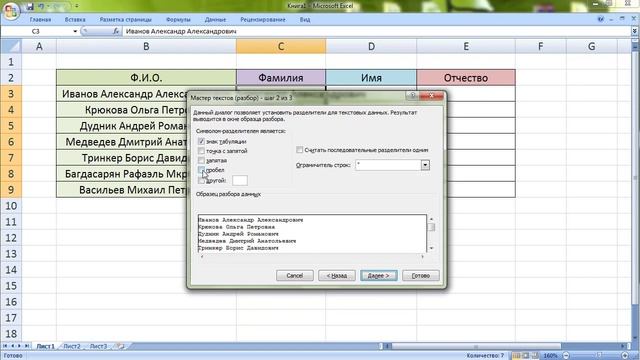Open Quick Access Toolbar customize arrow
Viewport: 640px width, 360px height.
click(77, 7)
